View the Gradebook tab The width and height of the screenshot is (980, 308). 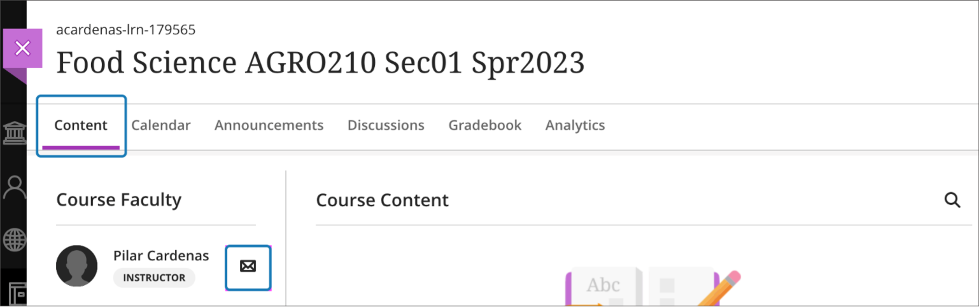(485, 125)
